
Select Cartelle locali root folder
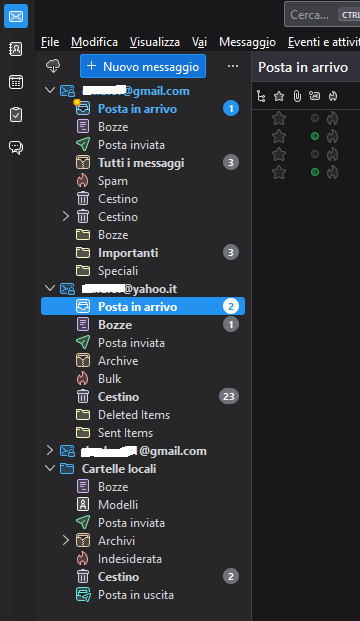143,469
